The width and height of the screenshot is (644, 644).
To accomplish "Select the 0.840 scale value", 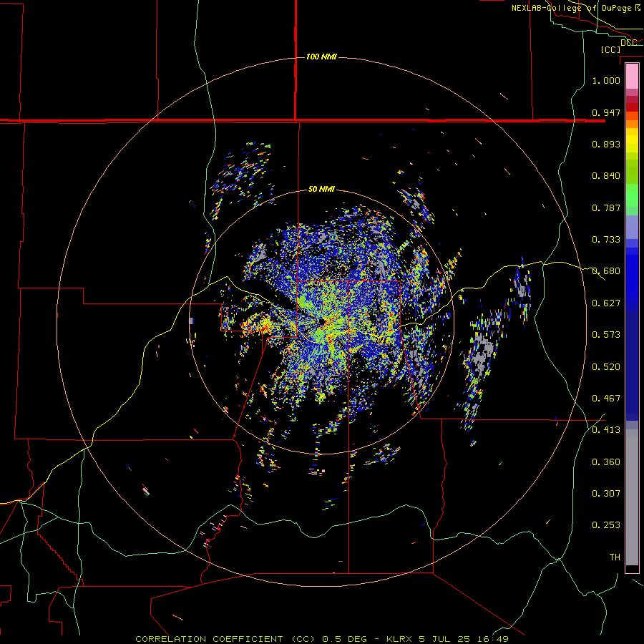I will 606,176.
